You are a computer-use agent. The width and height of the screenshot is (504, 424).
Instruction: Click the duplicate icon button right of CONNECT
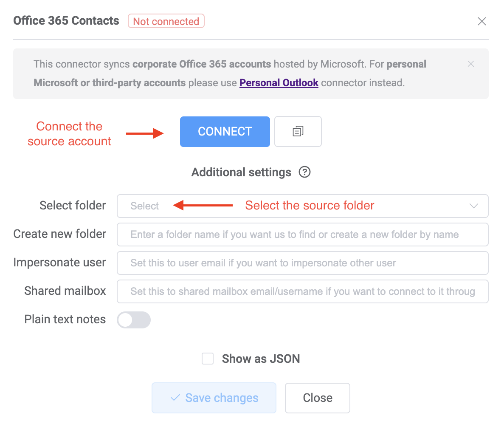[x=298, y=131]
